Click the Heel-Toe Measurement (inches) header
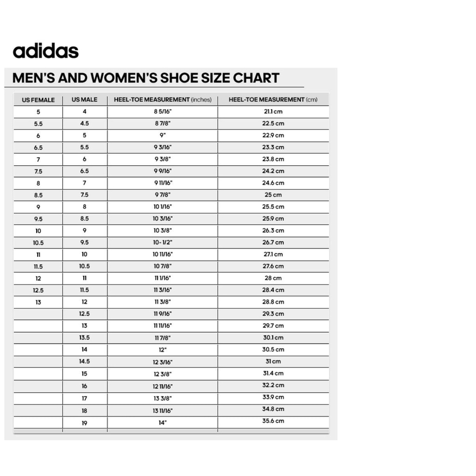 162,99
